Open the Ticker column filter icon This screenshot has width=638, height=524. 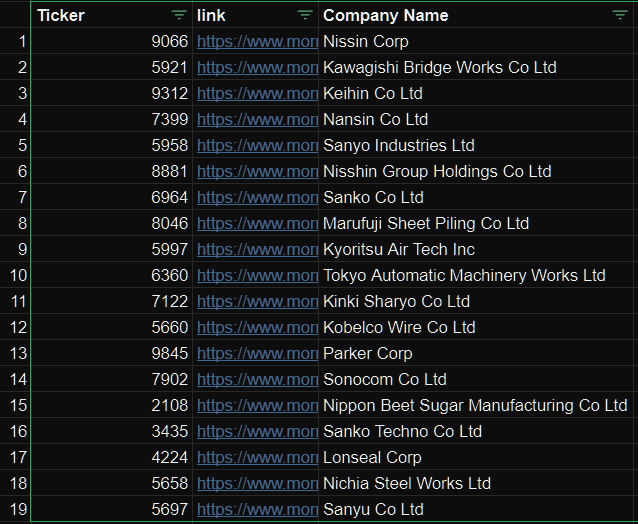(x=179, y=15)
